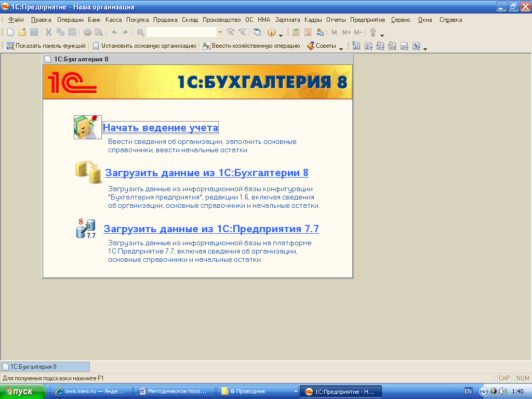Open dropdown arrow next to wrench icon
Screen dimensions: 532x399
click(x=382, y=35)
